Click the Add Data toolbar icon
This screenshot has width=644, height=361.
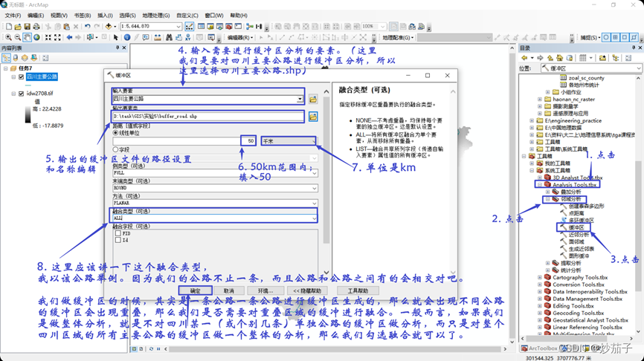[x=109, y=27]
